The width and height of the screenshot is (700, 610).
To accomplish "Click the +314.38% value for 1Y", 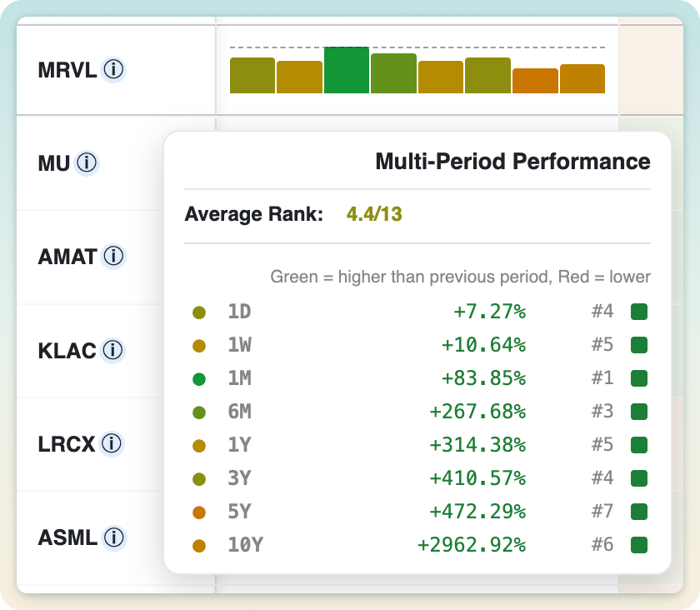I will pyautogui.click(x=477, y=445).
